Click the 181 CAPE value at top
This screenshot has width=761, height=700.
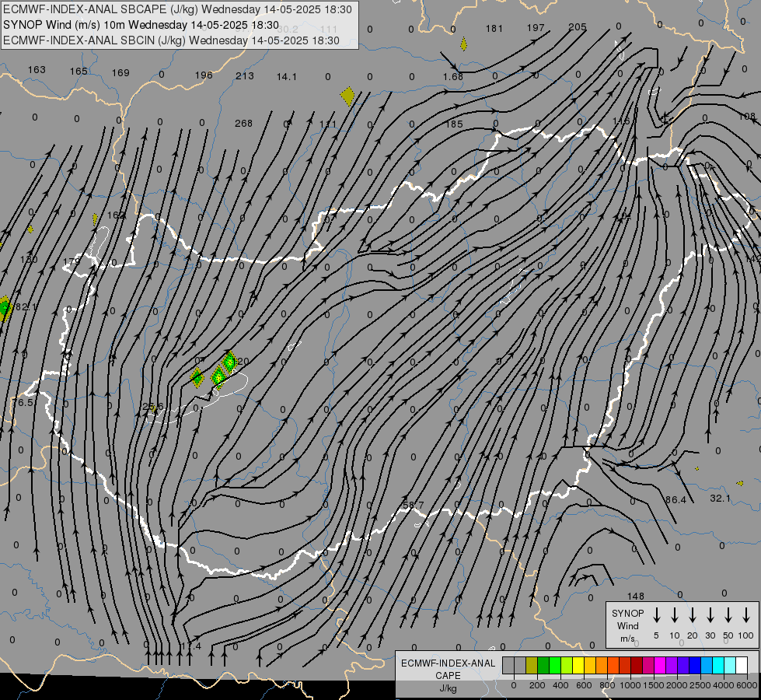click(494, 28)
